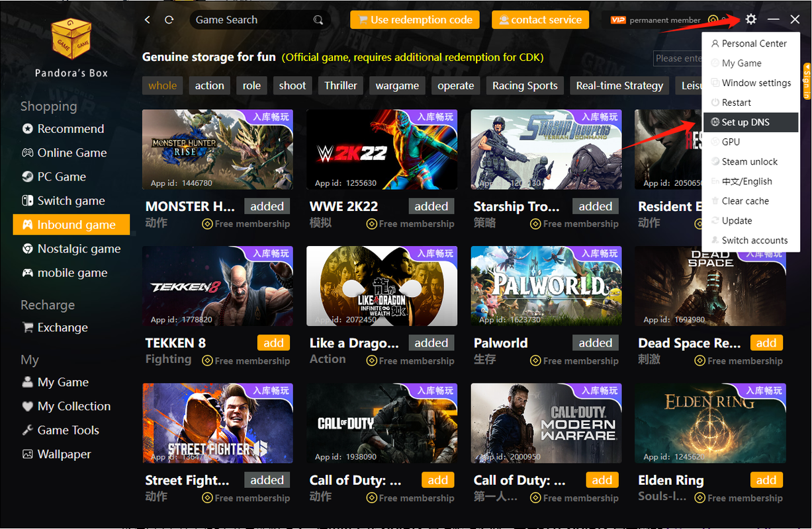Click the Personal Center person icon
Image resolution: width=812 pixels, height=529 pixels.
715,44
